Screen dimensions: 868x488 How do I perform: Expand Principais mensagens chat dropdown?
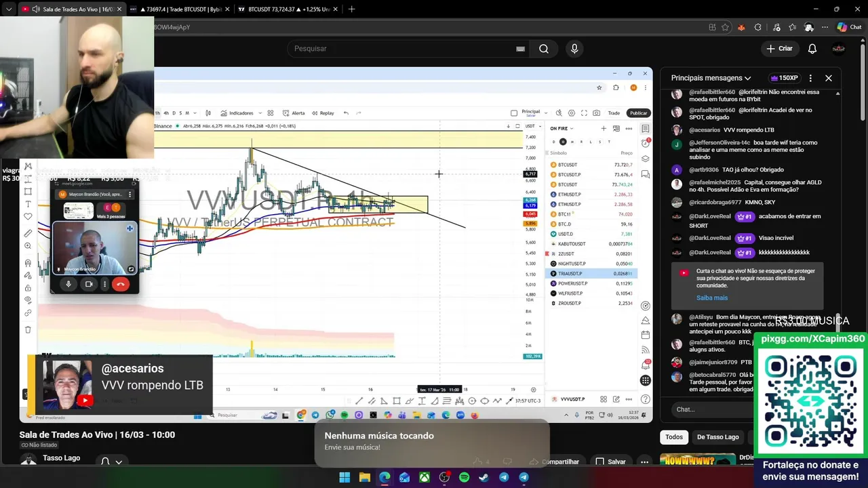click(711, 78)
